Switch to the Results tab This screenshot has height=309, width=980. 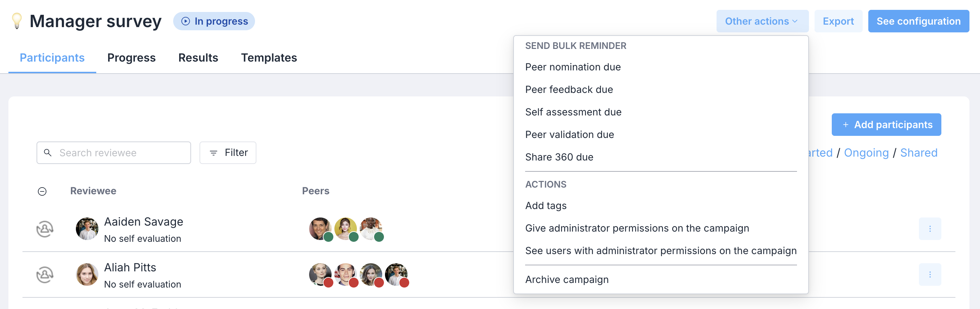(x=198, y=57)
